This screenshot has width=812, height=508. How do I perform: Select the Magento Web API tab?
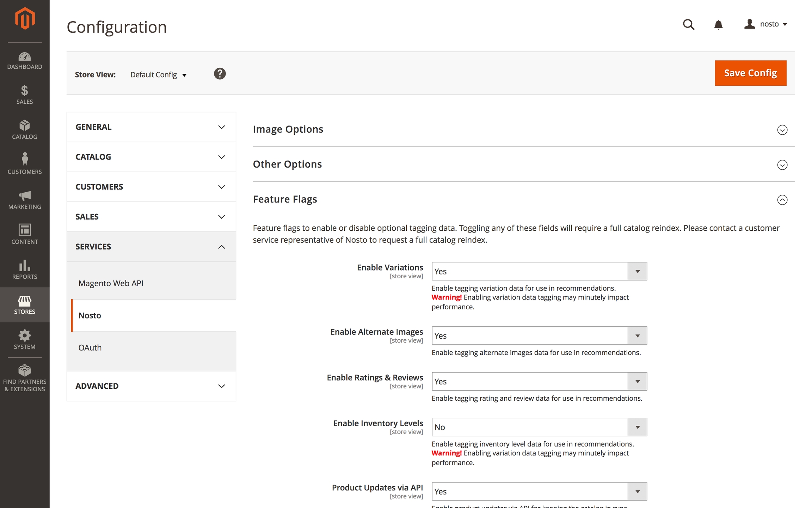click(x=111, y=283)
